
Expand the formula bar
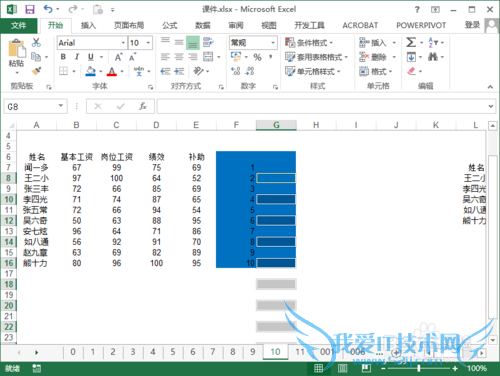point(491,106)
